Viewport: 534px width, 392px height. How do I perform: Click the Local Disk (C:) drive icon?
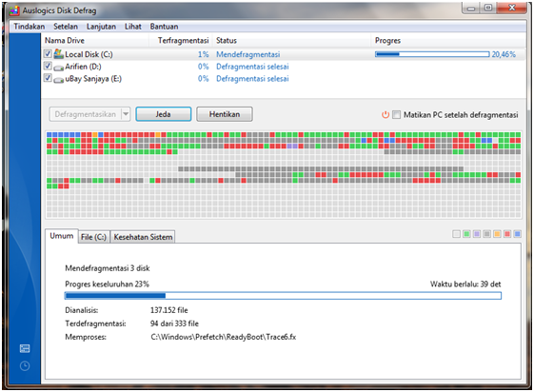click(x=59, y=53)
